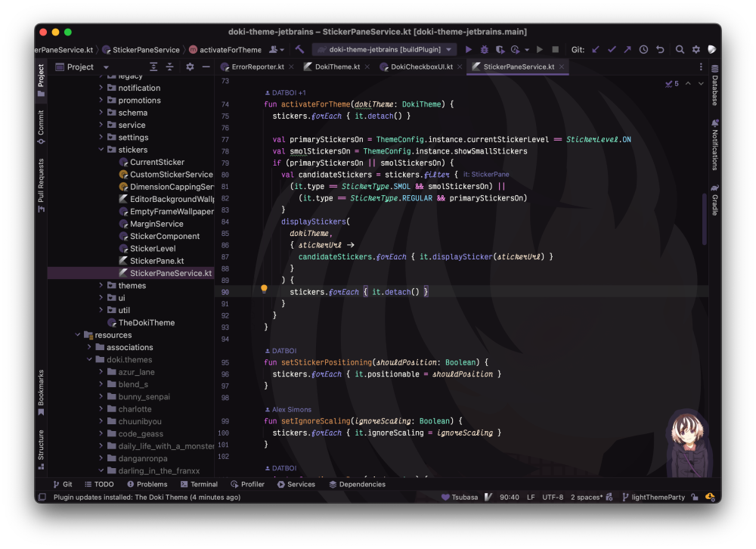The width and height of the screenshot is (756, 549).
Task: Click the Build project hammer icon
Action: coord(299,49)
